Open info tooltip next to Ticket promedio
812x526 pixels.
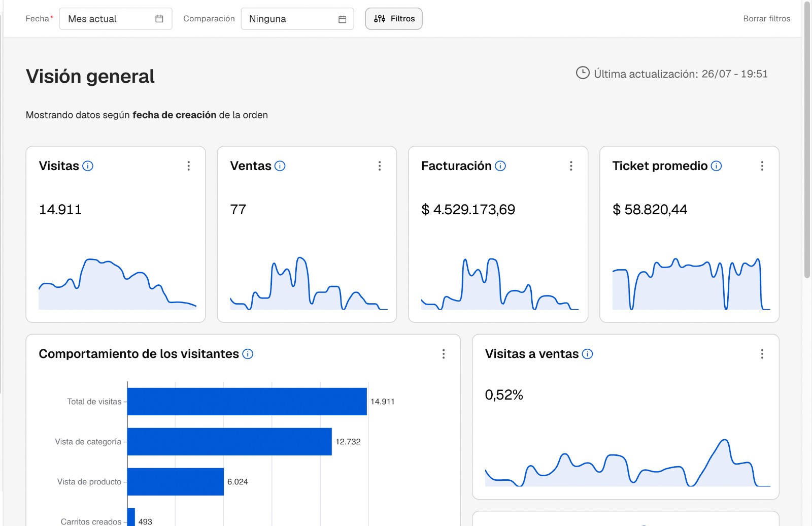tap(717, 166)
